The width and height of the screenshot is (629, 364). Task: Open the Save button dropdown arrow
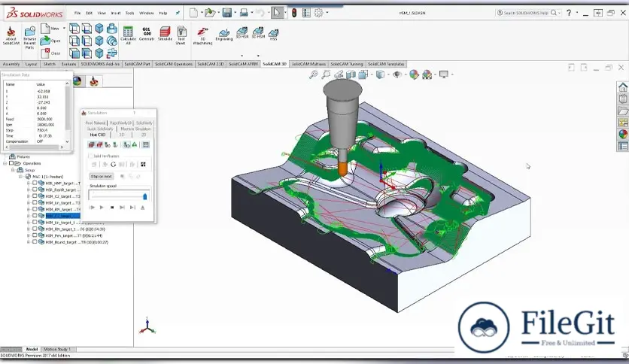click(x=235, y=13)
